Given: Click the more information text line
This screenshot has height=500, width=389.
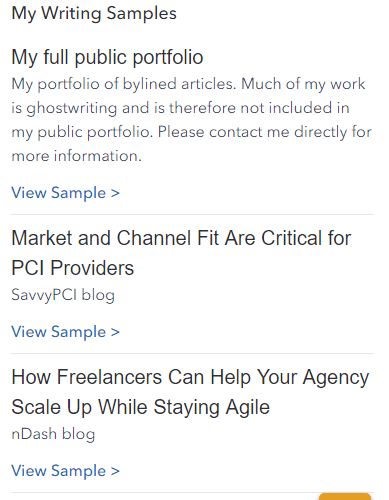Looking at the screenshot, I should (x=77, y=156).
